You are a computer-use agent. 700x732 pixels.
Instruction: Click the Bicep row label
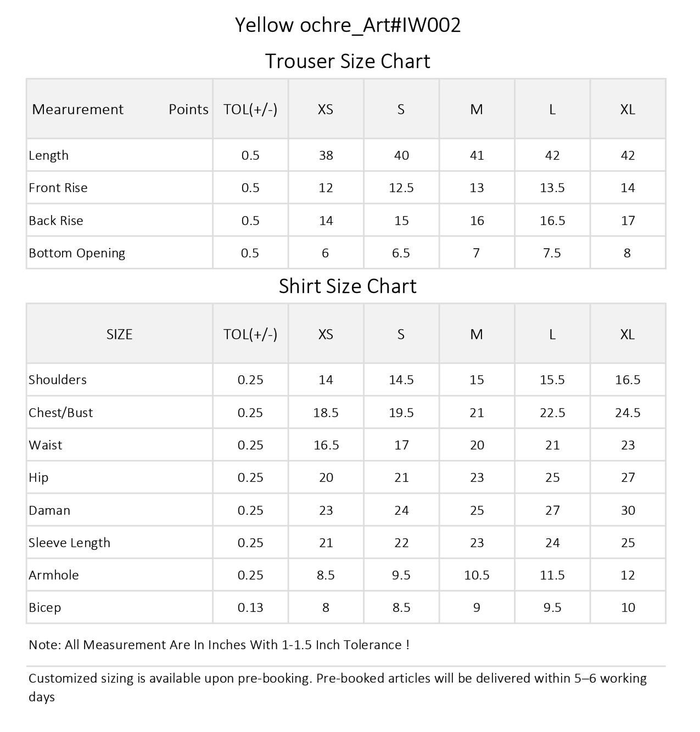[45, 607]
